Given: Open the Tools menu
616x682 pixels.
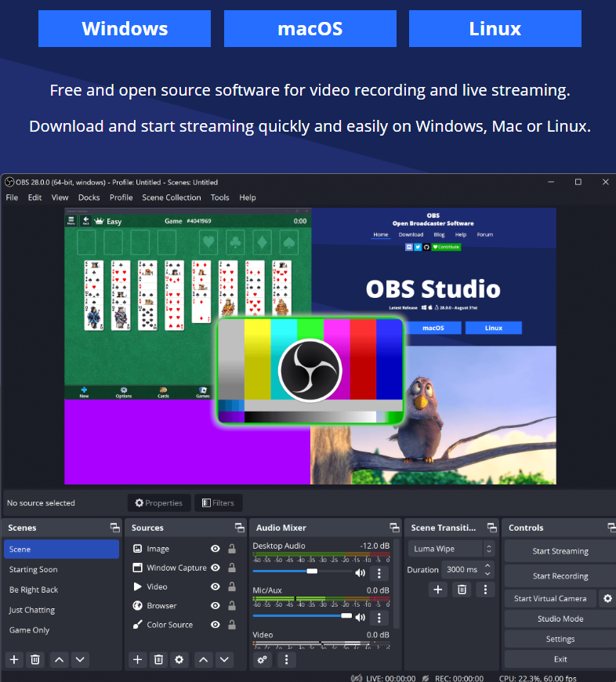Looking at the screenshot, I should tap(220, 198).
